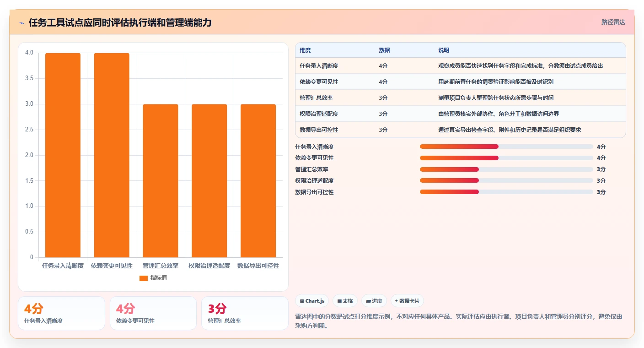This screenshot has width=644, height=348.
Task: Open the 3分 管理汇总效率 stat card
Action: point(245,313)
